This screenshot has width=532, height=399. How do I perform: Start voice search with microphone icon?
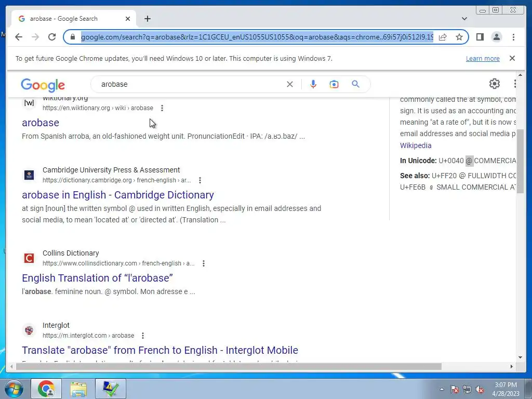313,84
